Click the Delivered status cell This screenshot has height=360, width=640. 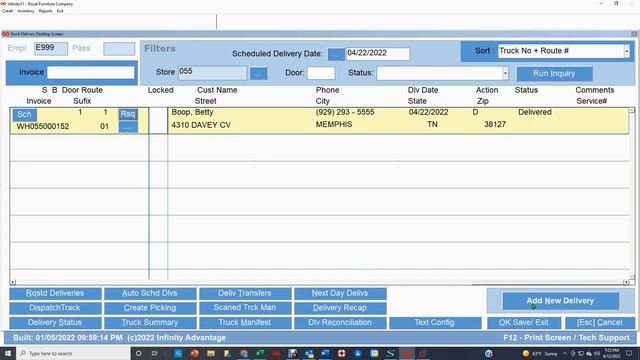[x=535, y=112]
